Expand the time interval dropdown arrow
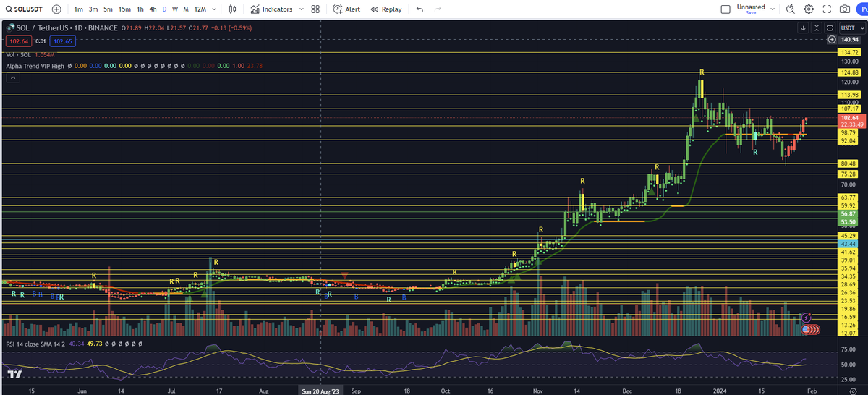 click(214, 9)
